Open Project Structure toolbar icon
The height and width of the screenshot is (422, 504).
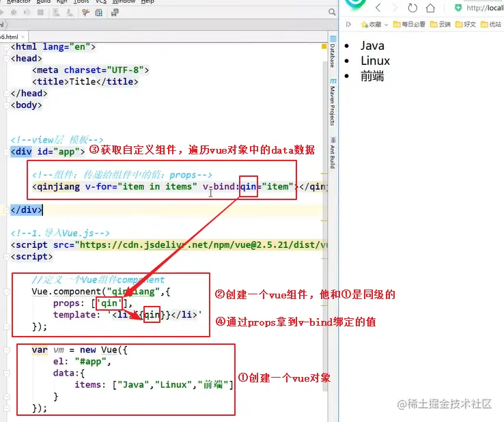point(99,12)
